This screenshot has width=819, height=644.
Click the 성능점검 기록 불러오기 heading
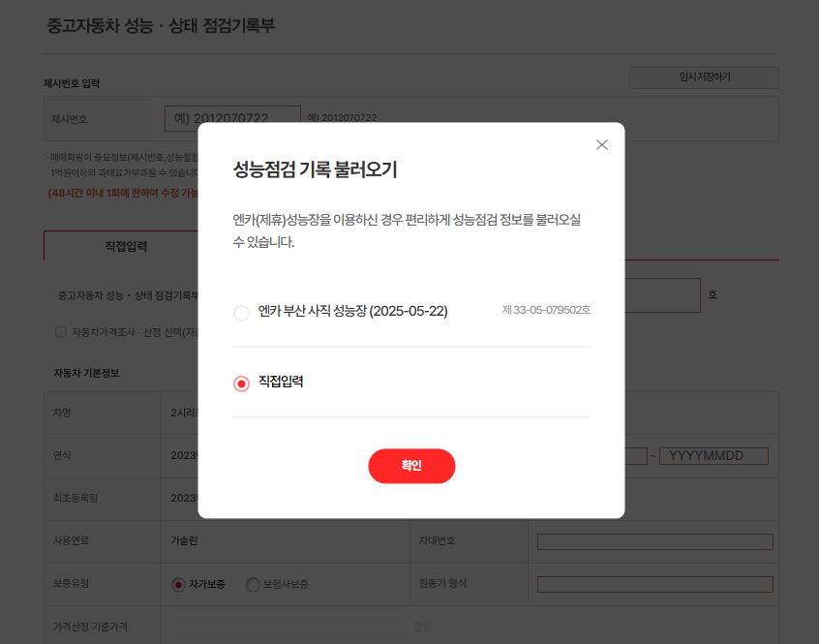click(x=315, y=169)
